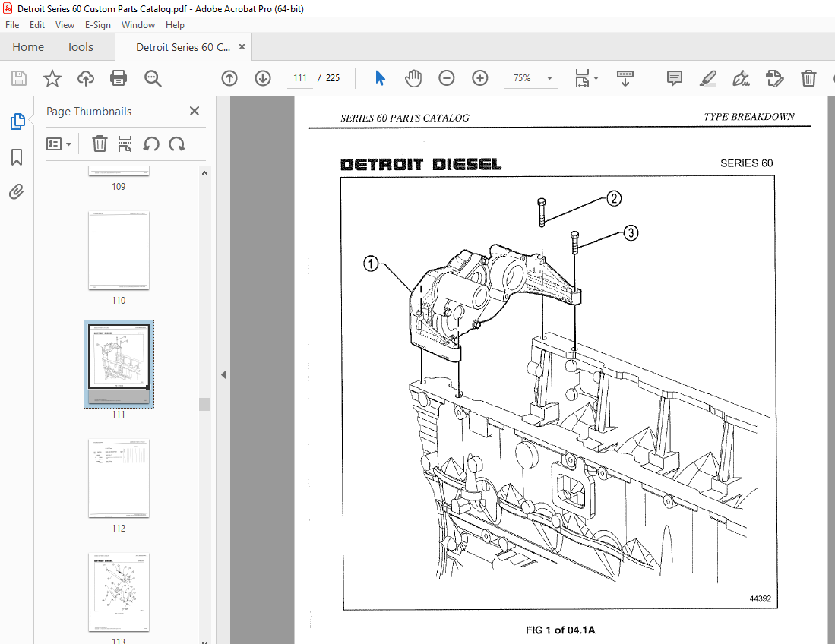Print the document
Image resolution: width=835 pixels, height=644 pixels.
119,78
